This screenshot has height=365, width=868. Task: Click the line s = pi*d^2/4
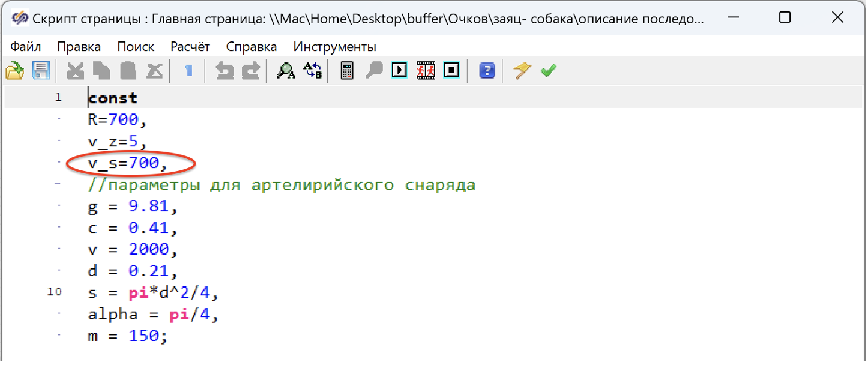(x=153, y=293)
